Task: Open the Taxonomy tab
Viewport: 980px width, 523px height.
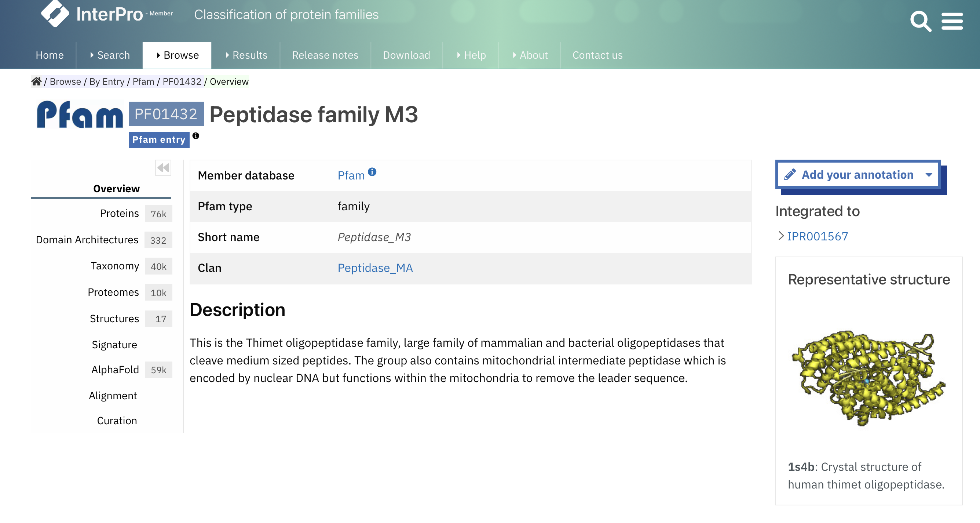Action: (115, 266)
